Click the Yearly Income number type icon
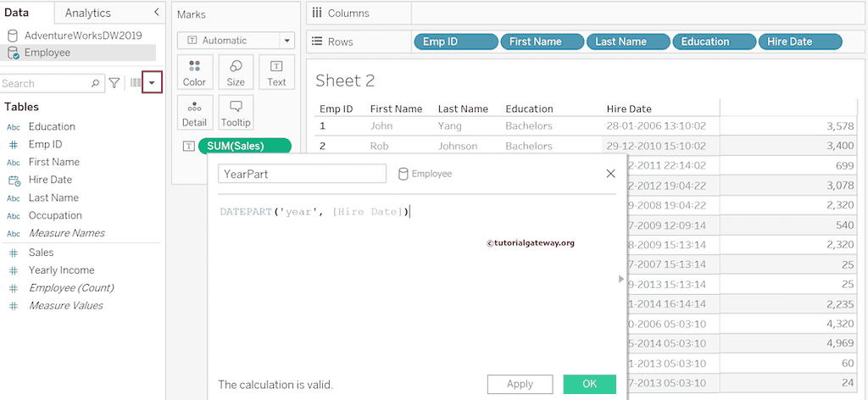The width and height of the screenshot is (868, 400). [x=14, y=270]
